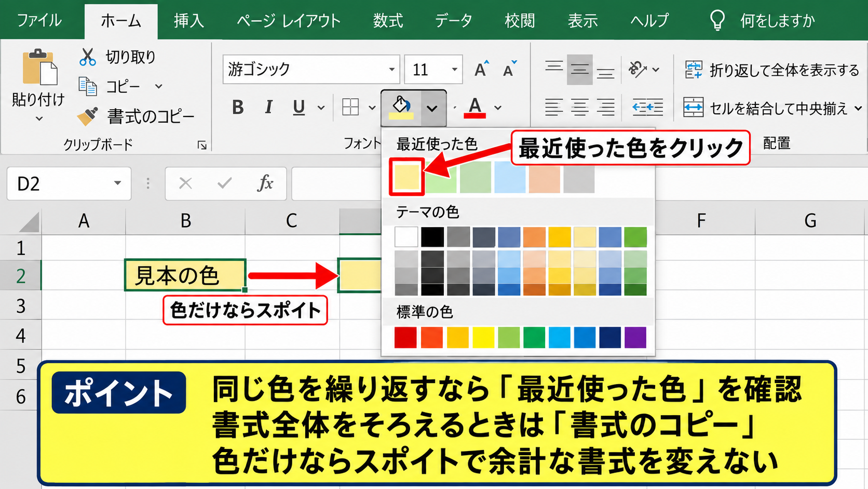Open the クリップボード dialog launcher
The width and height of the screenshot is (868, 489).
click(202, 145)
